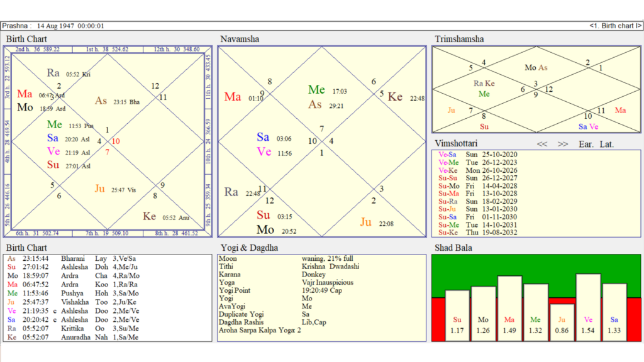
Task: Click the Su bar in Shad Bala
Action: [457, 315]
